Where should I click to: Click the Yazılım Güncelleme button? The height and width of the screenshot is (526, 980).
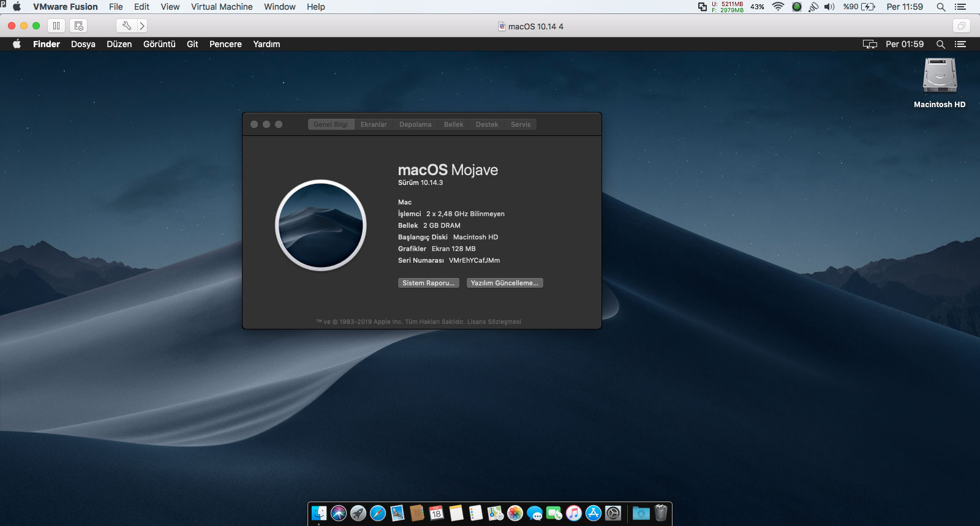tap(505, 283)
